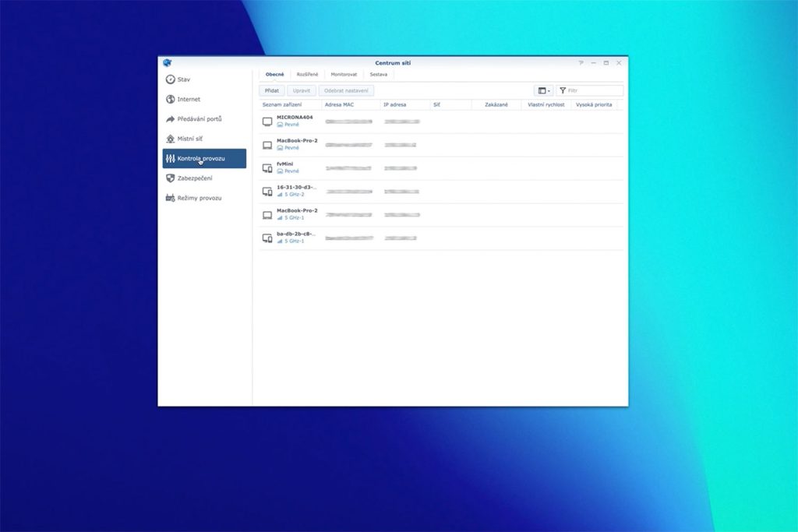Close the Centrum sítí window
The image size is (798, 532).
tap(619, 63)
